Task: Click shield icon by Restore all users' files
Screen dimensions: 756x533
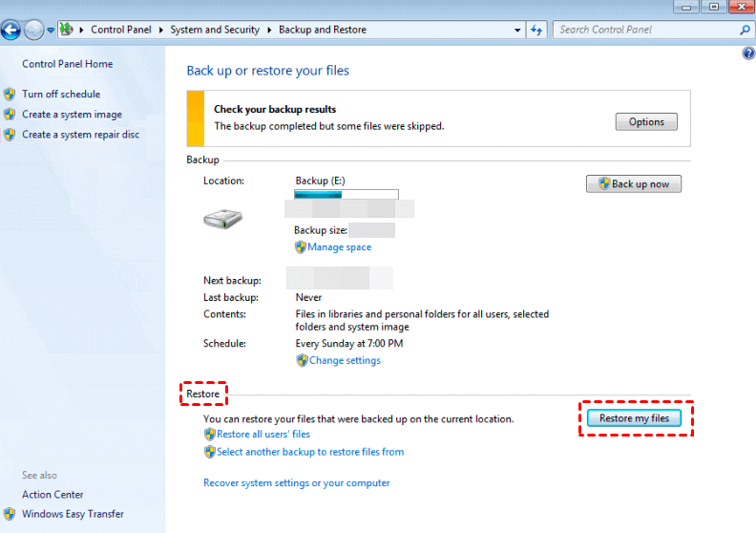Action: coord(209,434)
